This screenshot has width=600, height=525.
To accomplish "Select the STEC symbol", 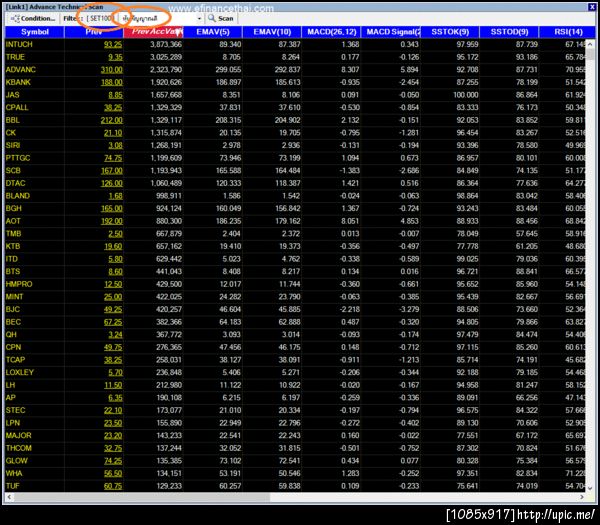I will (x=15, y=411).
